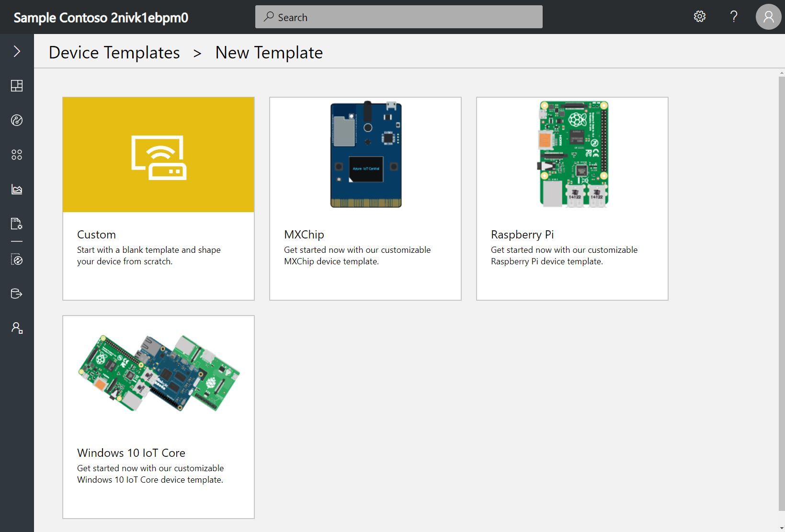Screen dimensions: 785x532
Task: Open Device Sets from the sidebar
Action: tap(17, 154)
